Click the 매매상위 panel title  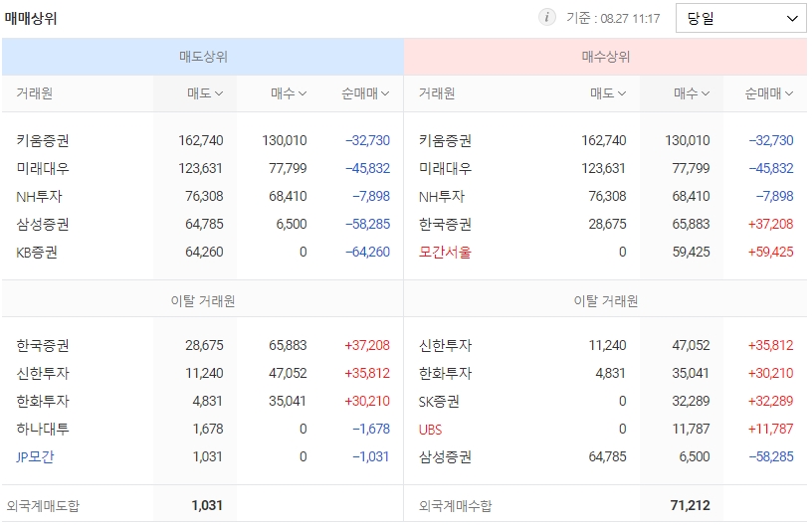coord(31,19)
